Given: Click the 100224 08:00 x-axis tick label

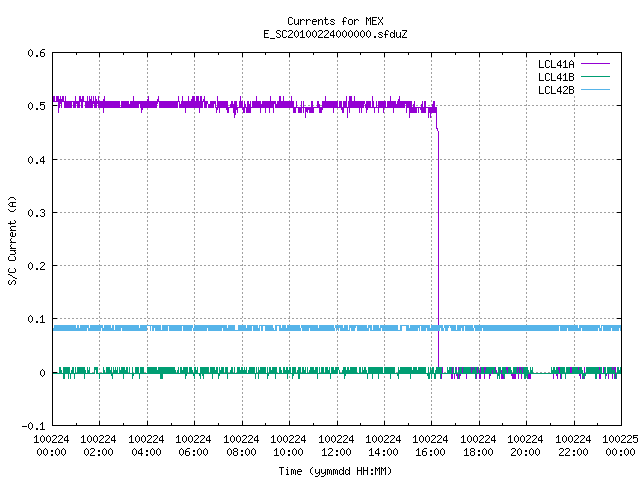Looking at the screenshot, I should (241, 446).
